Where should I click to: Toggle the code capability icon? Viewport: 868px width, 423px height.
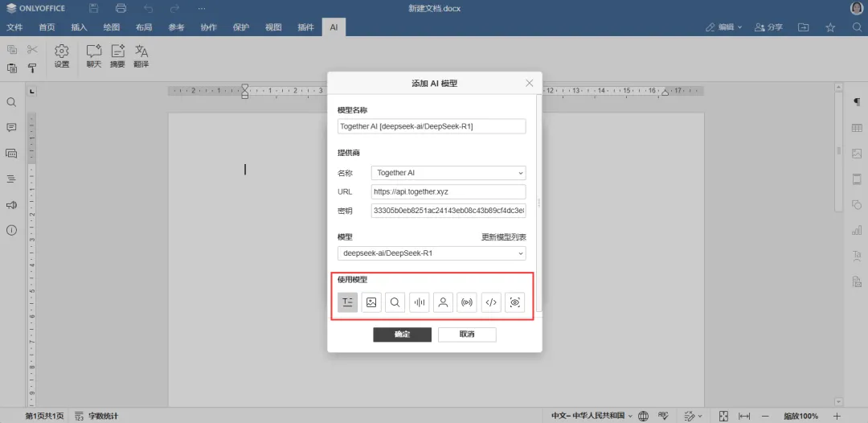[x=491, y=302]
